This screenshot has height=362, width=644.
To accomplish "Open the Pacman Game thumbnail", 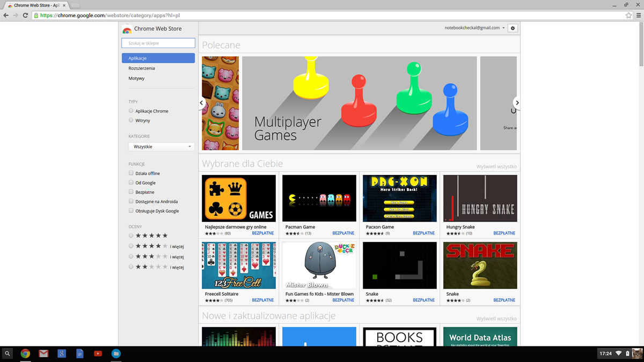I will (319, 198).
